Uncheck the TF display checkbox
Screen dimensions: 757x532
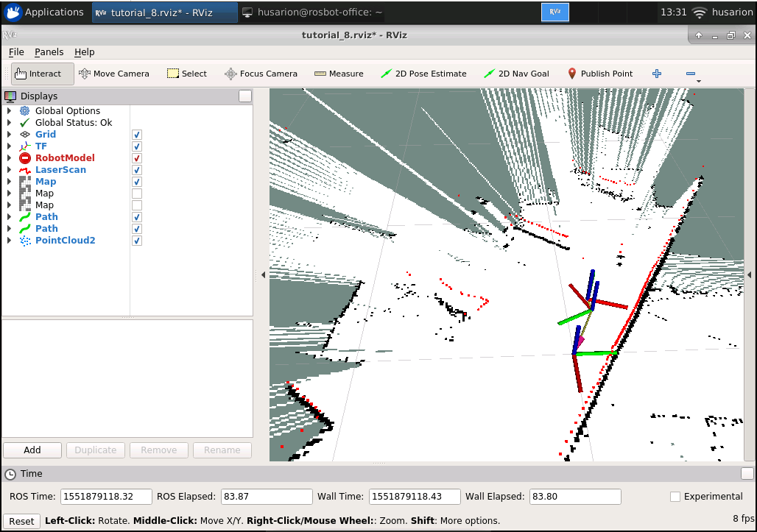pyautogui.click(x=137, y=146)
